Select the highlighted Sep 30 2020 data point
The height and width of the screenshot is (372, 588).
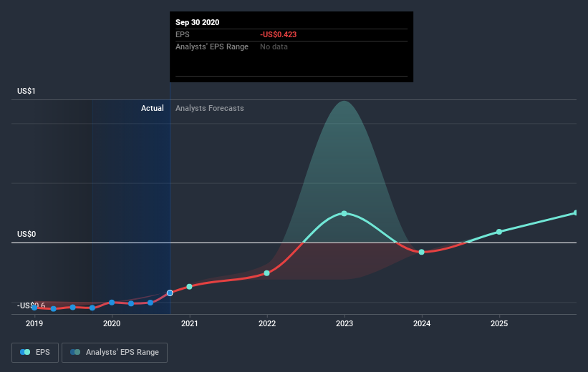[x=170, y=293]
